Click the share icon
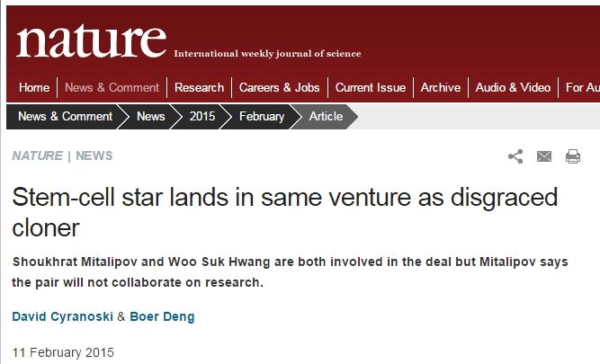 (515, 156)
